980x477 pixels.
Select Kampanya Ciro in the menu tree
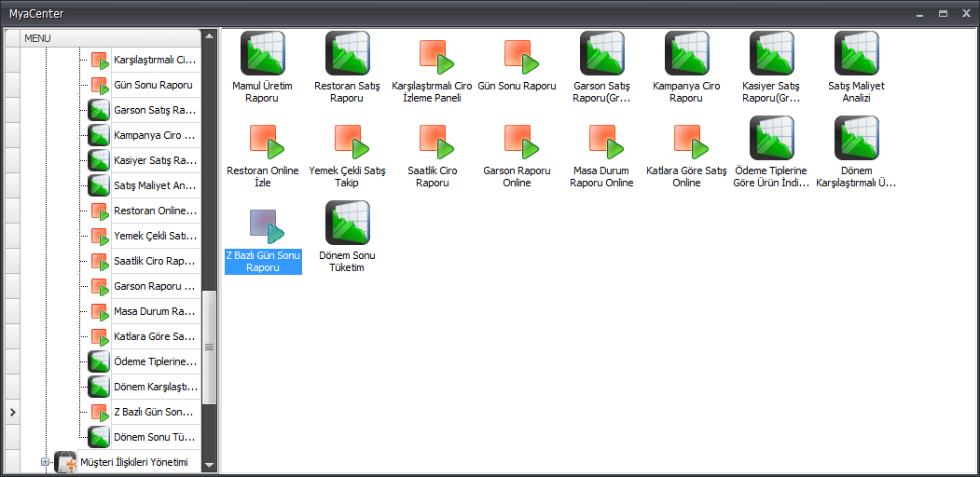click(156, 135)
